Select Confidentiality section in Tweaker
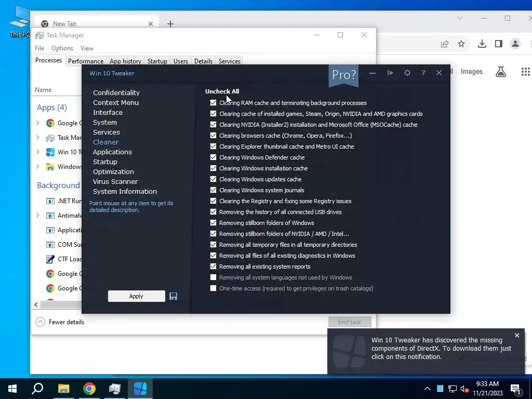Screen dimensions: 532x399 (x=116, y=92)
